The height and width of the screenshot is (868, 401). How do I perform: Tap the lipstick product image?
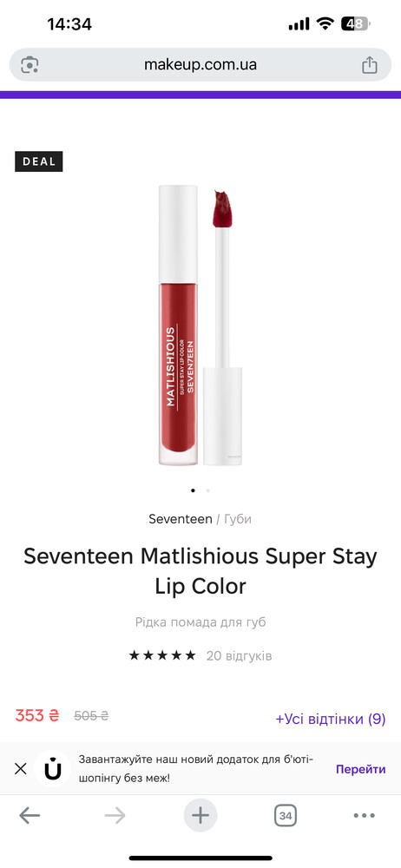[x=200, y=326]
